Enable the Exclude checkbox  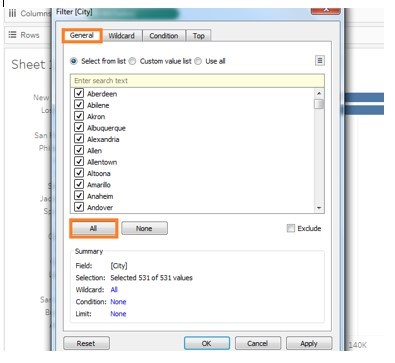[x=291, y=228]
